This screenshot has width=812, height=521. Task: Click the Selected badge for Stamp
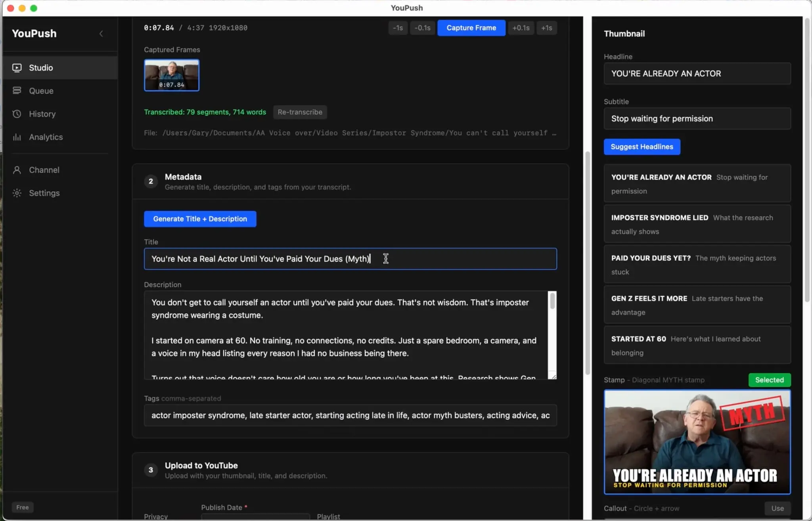click(769, 380)
